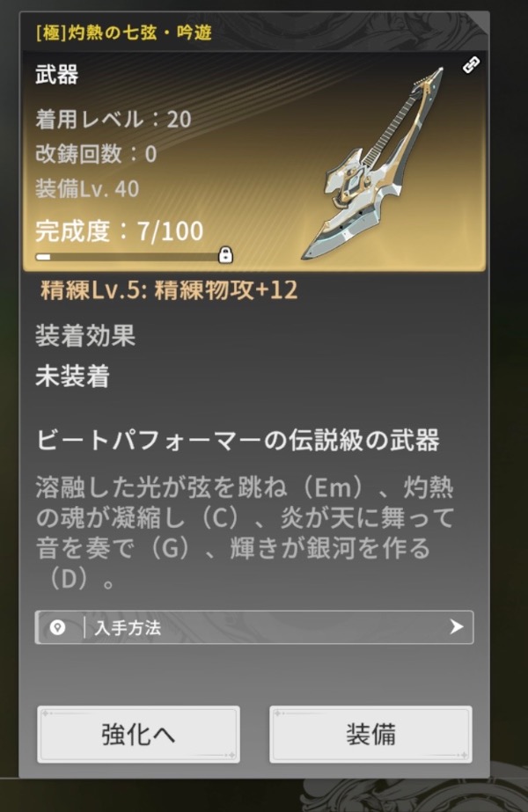Click the lock icon on the completion bar

click(225, 255)
